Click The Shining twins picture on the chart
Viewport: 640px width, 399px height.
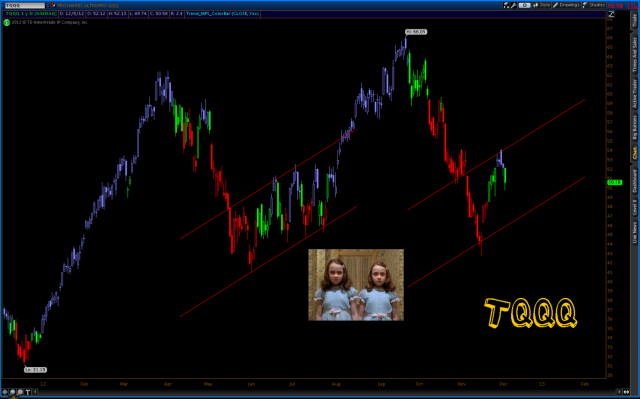tap(356, 285)
